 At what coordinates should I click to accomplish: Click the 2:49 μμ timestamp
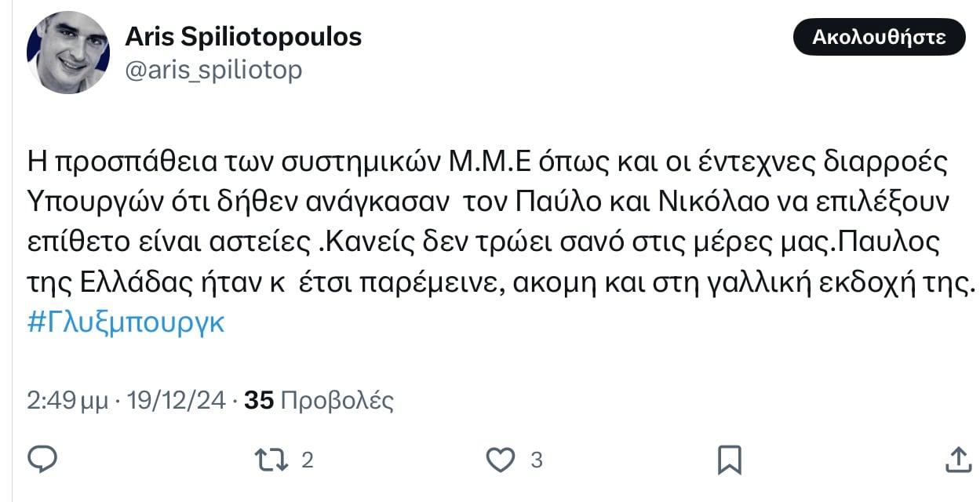tap(67, 401)
